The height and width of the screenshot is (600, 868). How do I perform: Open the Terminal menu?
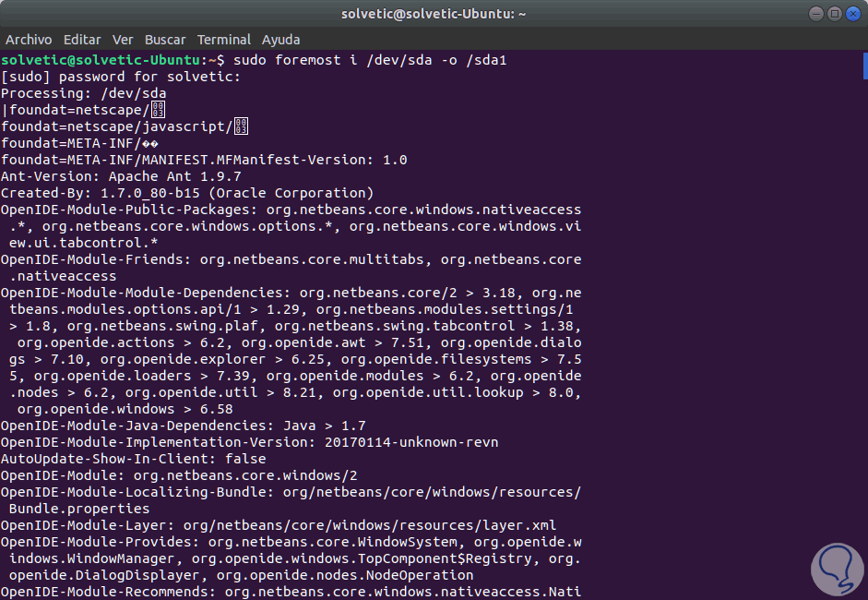tap(223, 40)
